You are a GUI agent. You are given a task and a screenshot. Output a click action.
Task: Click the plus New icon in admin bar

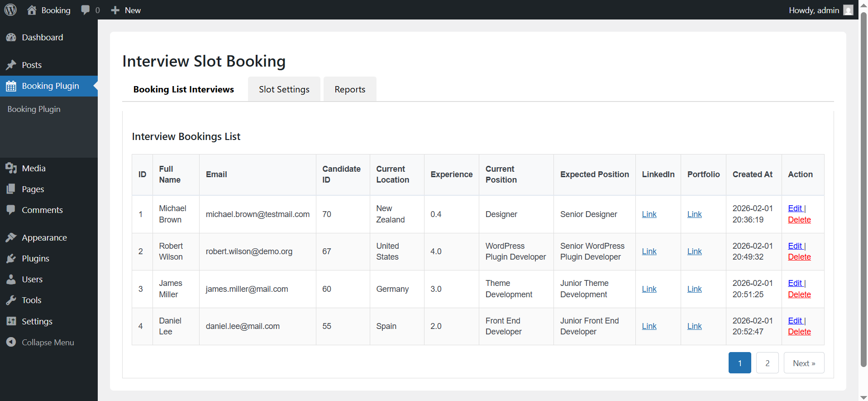pos(115,10)
